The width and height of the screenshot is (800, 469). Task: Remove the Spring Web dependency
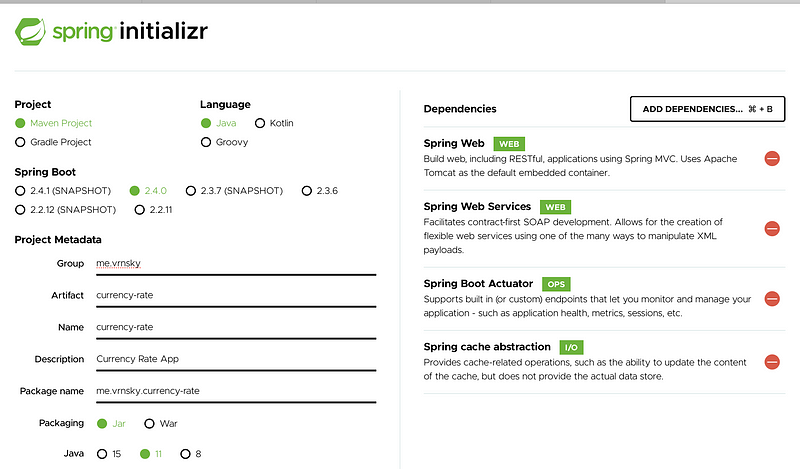point(772,158)
